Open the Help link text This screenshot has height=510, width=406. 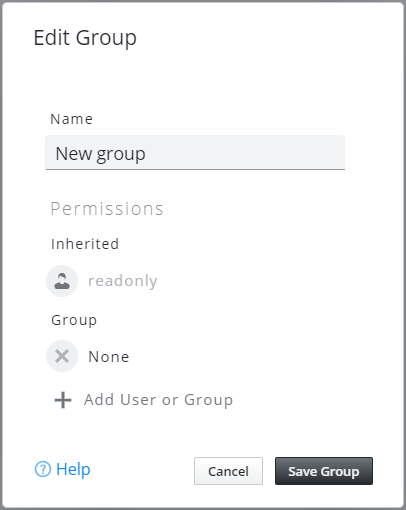tap(73, 469)
